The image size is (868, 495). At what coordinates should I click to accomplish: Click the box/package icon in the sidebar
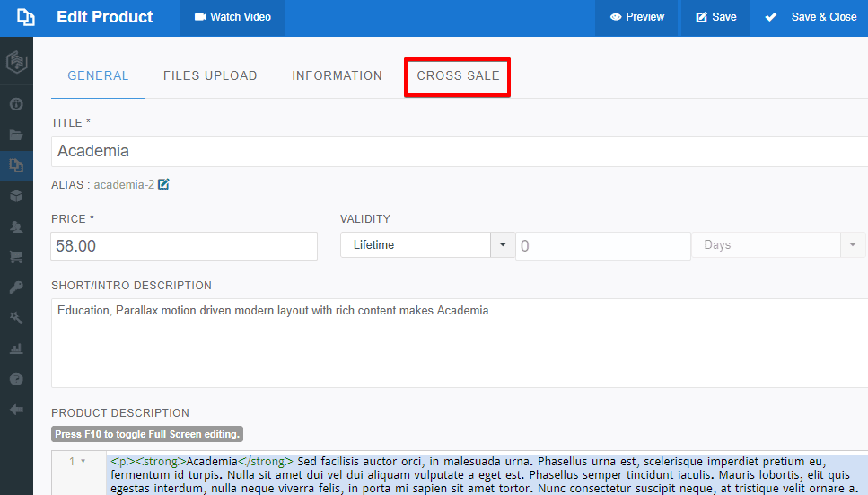[x=16, y=196]
